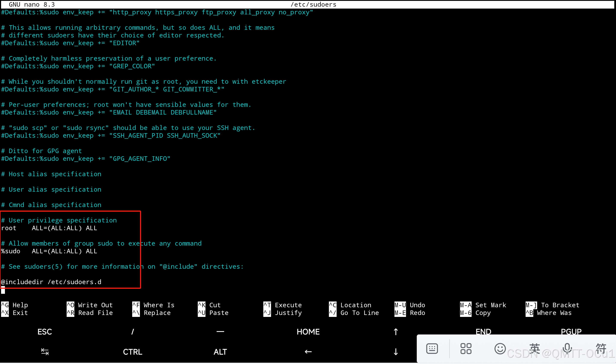Click the ^F Where Is shortcut label
This screenshot has width=616, height=364.
click(x=153, y=305)
